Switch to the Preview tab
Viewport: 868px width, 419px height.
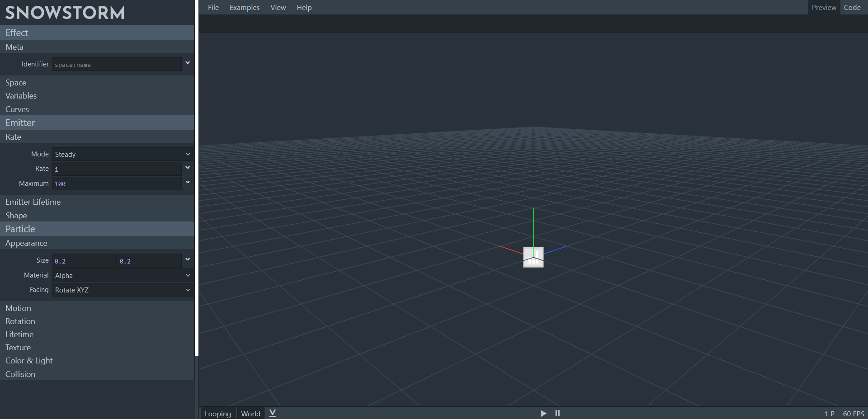824,7
